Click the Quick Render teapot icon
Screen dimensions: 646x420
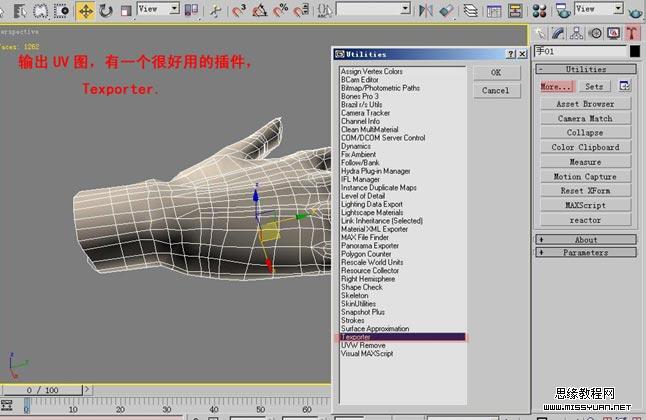click(636, 11)
